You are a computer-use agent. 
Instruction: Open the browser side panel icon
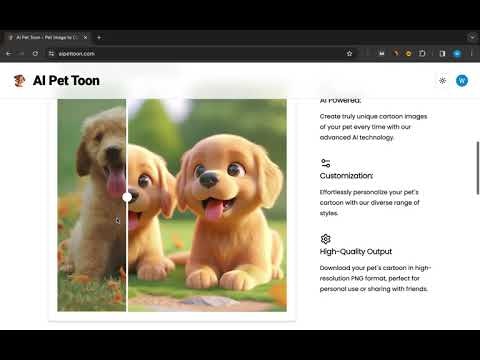click(442, 53)
